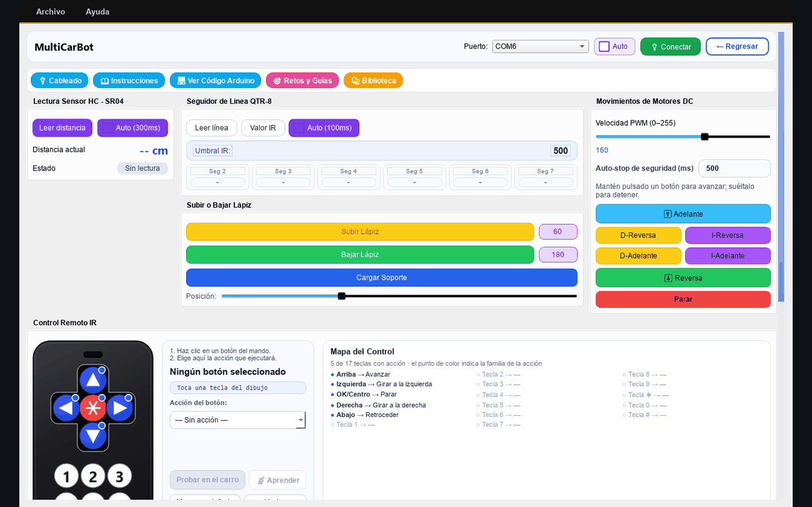The height and width of the screenshot is (507, 812).
Task: Click the Leer línea button
Action: [x=212, y=128]
